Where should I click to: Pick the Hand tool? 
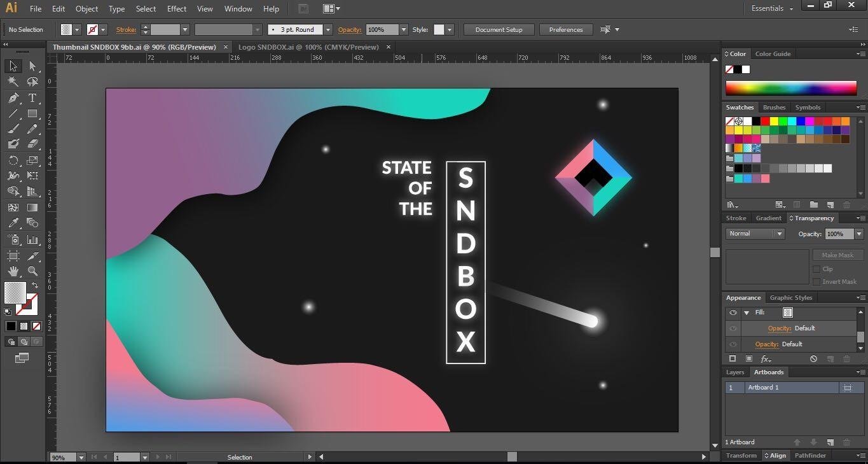point(13,271)
